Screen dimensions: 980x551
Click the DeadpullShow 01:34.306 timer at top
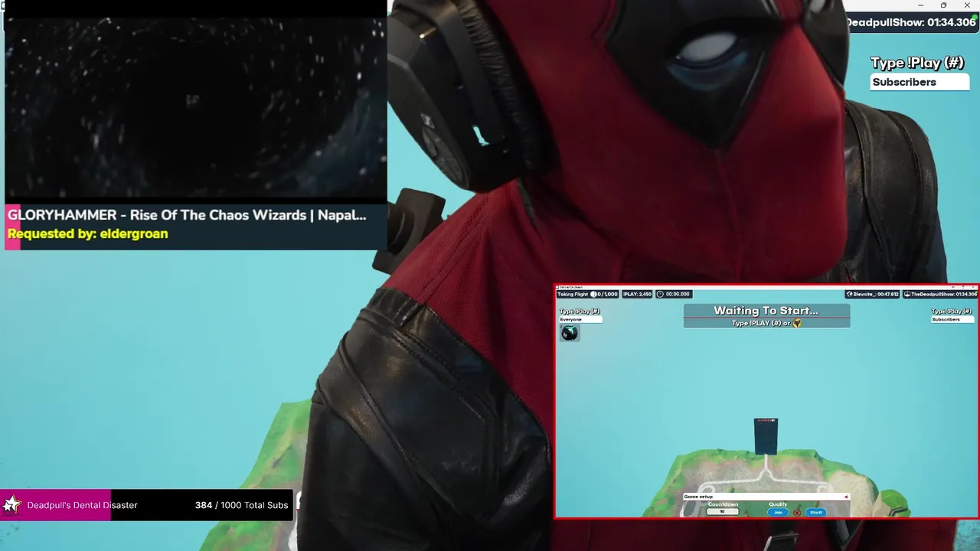coord(911,22)
